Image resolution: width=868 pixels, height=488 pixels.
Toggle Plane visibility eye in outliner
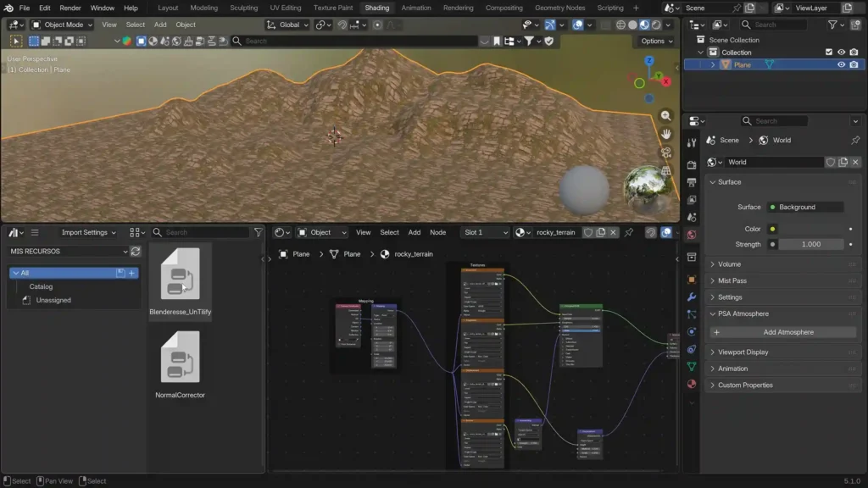click(842, 64)
